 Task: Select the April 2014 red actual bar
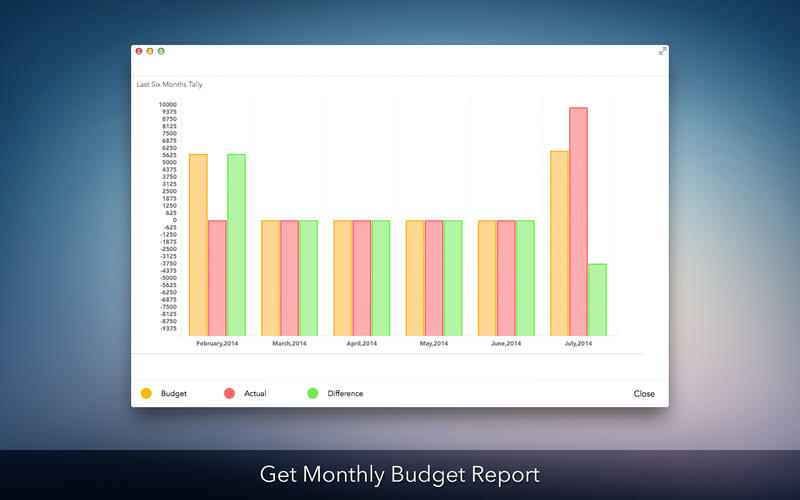pos(362,278)
